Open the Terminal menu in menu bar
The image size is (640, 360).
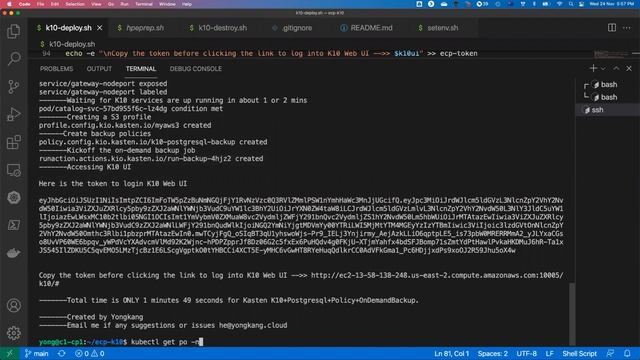(x=144, y=4)
